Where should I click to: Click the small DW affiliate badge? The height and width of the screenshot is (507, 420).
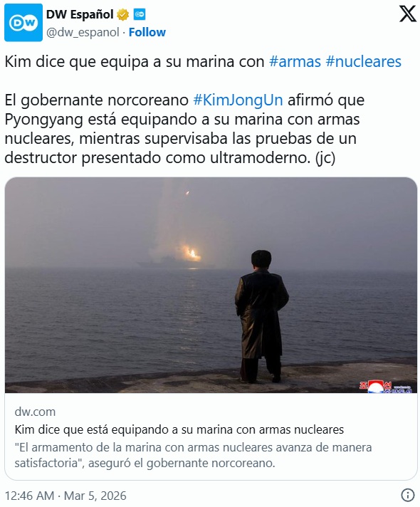140,14
